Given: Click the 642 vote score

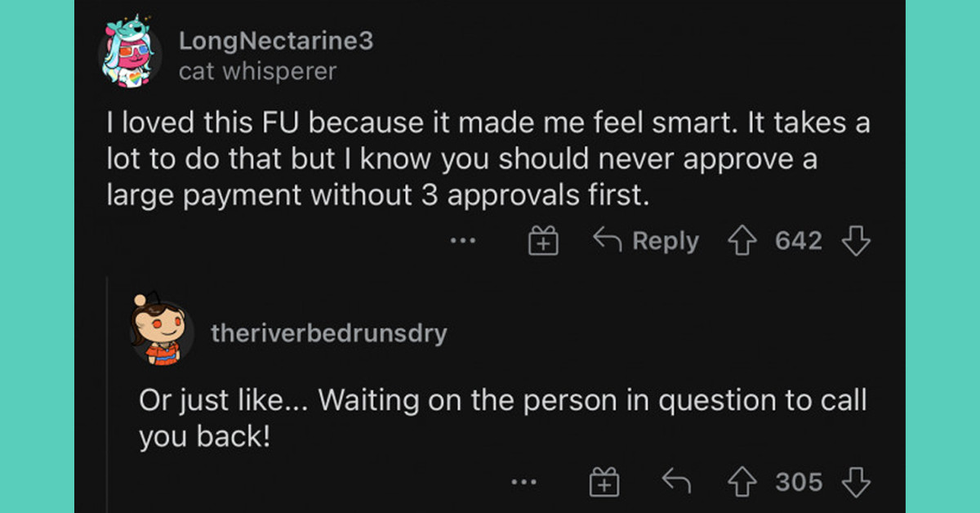Looking at the screenshot, I should click(x=798, y=242).
